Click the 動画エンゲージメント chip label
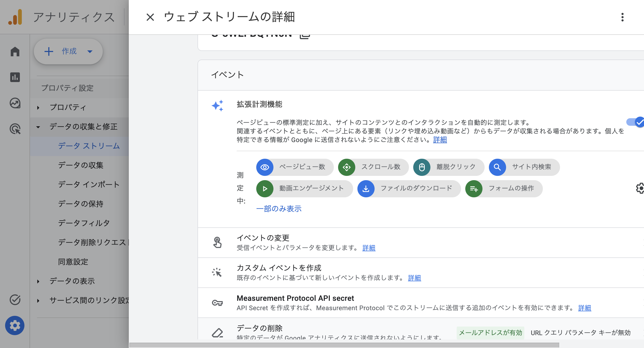The width and height of the screenshot is (644, 348). 312,188
